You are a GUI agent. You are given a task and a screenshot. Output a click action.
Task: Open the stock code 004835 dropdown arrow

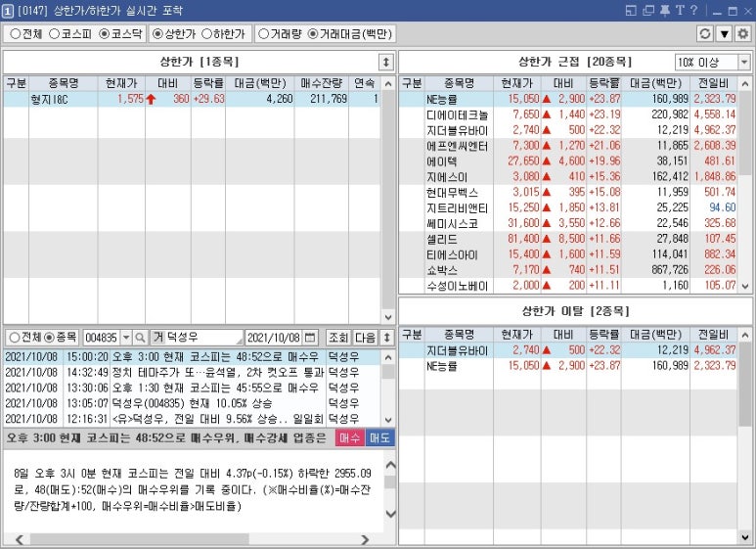click(x=126, y=338)
